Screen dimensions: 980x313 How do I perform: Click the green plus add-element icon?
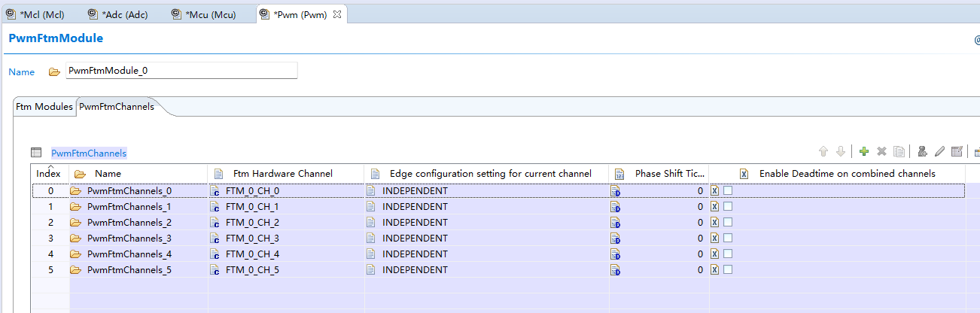pos(863,152)
